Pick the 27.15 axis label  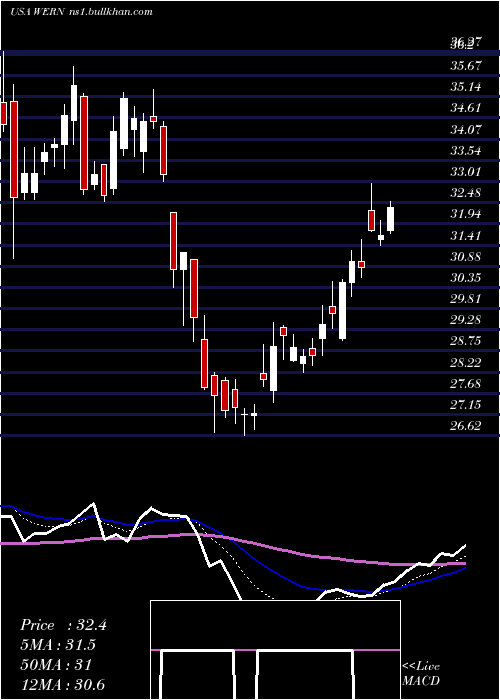(x=466, y=405)
